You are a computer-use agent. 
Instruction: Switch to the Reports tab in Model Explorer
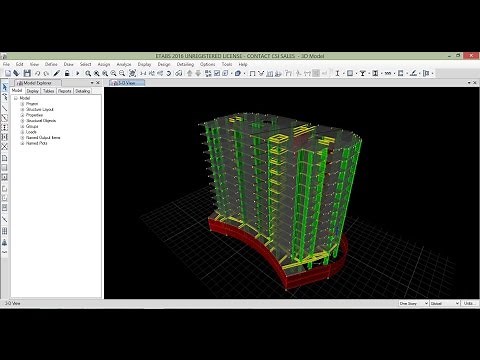[65, 91]
